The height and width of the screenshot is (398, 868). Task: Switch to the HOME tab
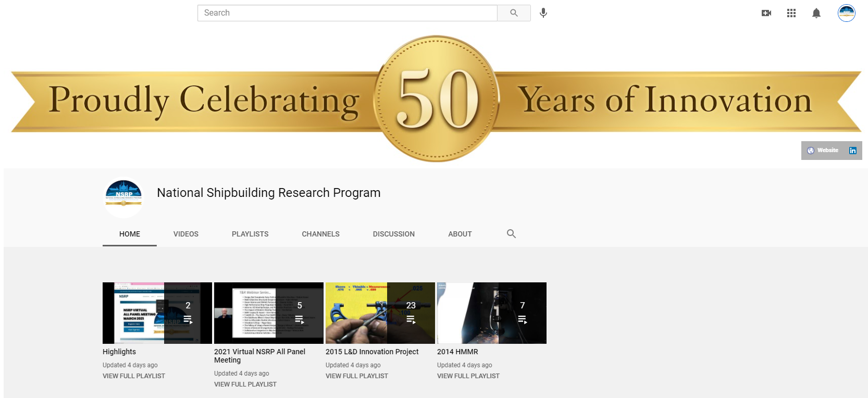(130, 234)
